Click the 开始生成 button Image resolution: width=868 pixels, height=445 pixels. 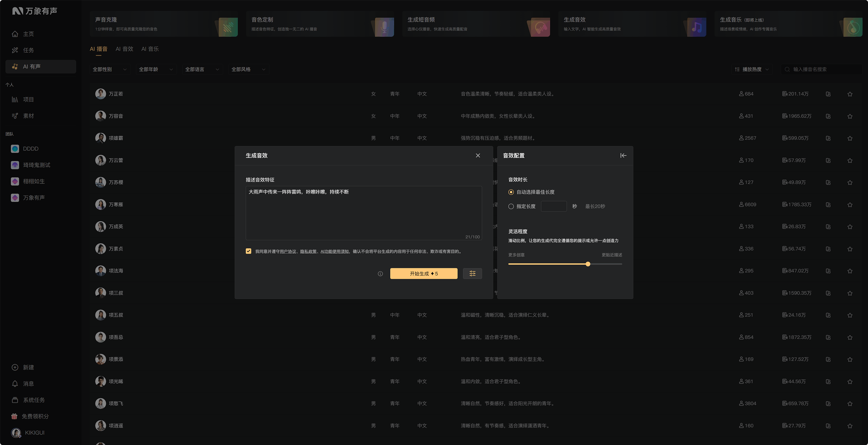(x=423, y=273)
